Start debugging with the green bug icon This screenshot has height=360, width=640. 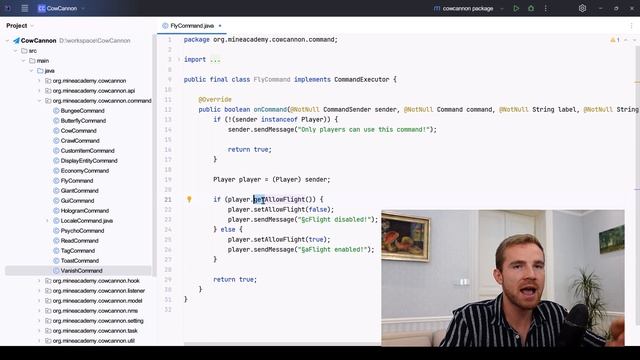click(531, 8)
